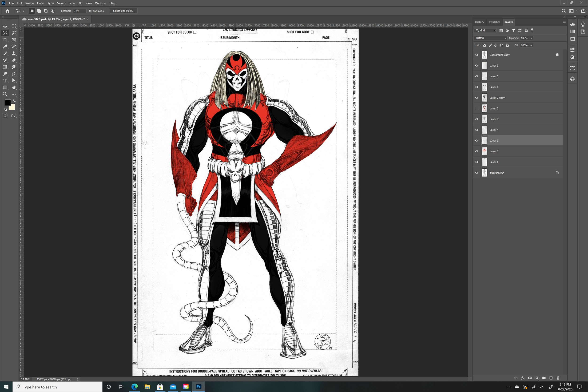Image resolution: width=588 pixels, height=392 pixels.
Task: Open the Image menu
Action: (29, 3)
